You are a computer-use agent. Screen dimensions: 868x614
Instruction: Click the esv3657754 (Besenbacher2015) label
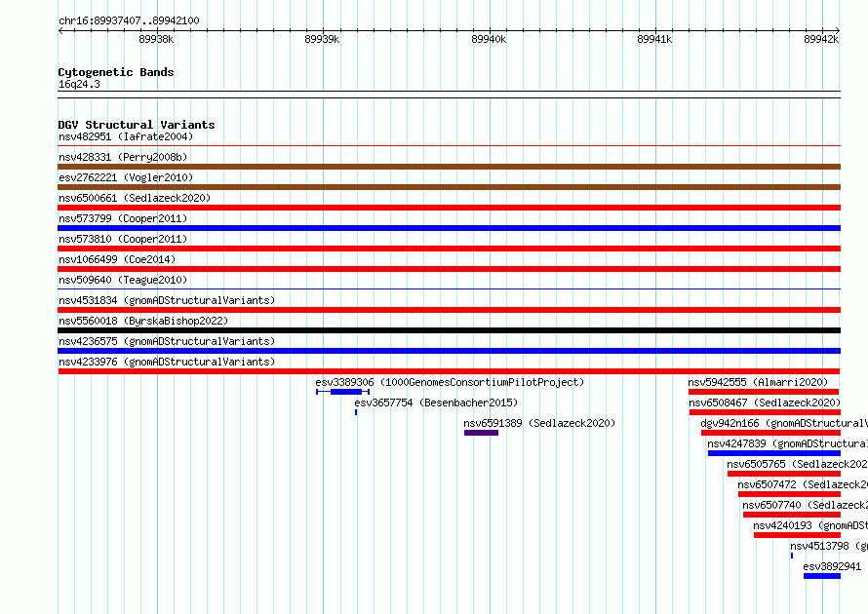pyautogui.click(x=436, y=403)
